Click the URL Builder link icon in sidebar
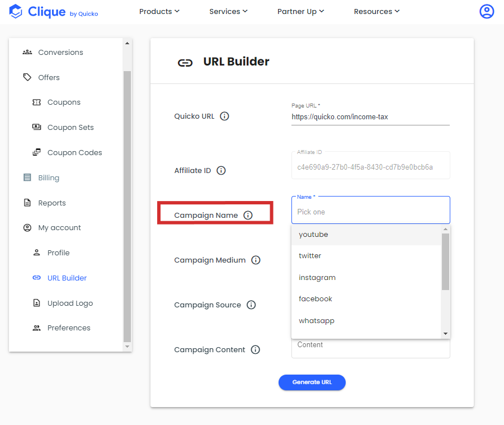Image resolution: width=504 pixels, height=425 pixels. 37,278
